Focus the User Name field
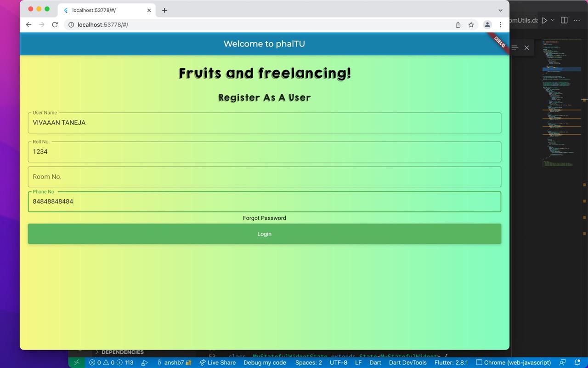The height and width of the screenshot is (368, 588). click(265, 123)
